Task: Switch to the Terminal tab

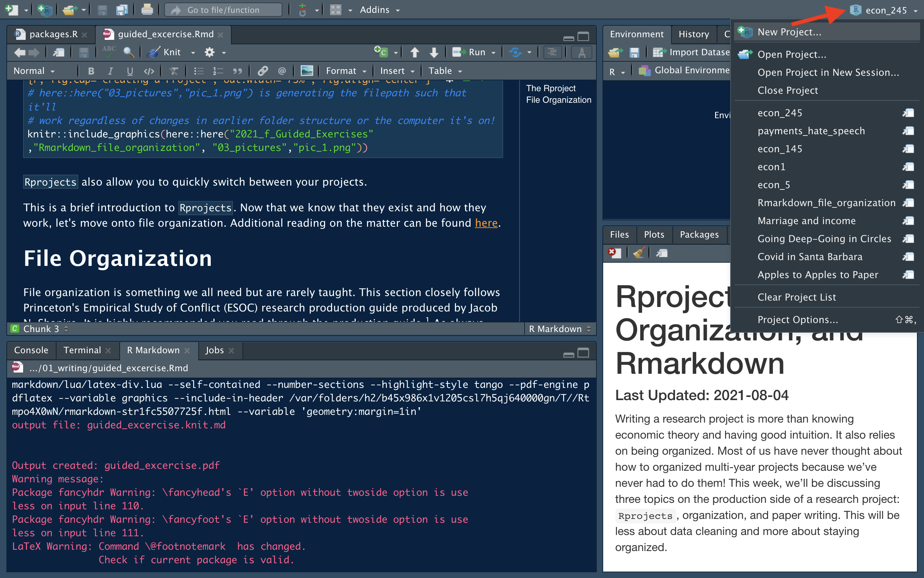Action: [82, 350]
